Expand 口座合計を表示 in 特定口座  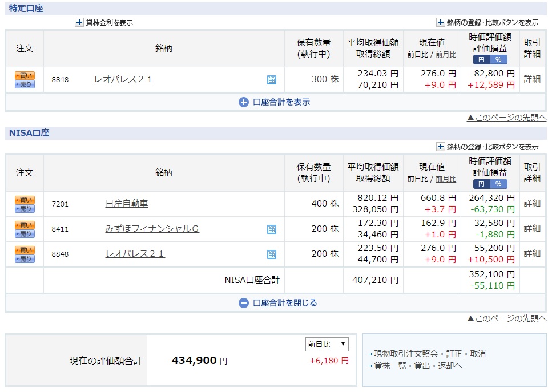tap(274, 102)
